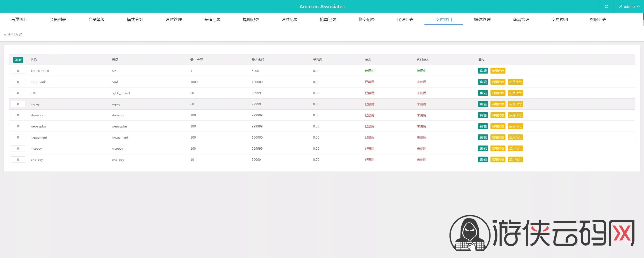The width and height of the screenshot is (644, 258).
Task: Edit the ICICI Bank payment method
Action: tap(483, 82)
